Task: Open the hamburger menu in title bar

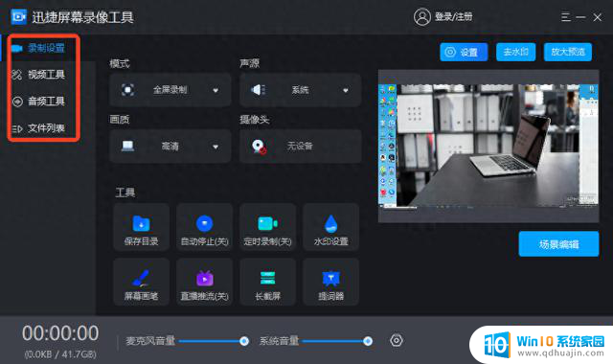Action: tap(565, 17)
